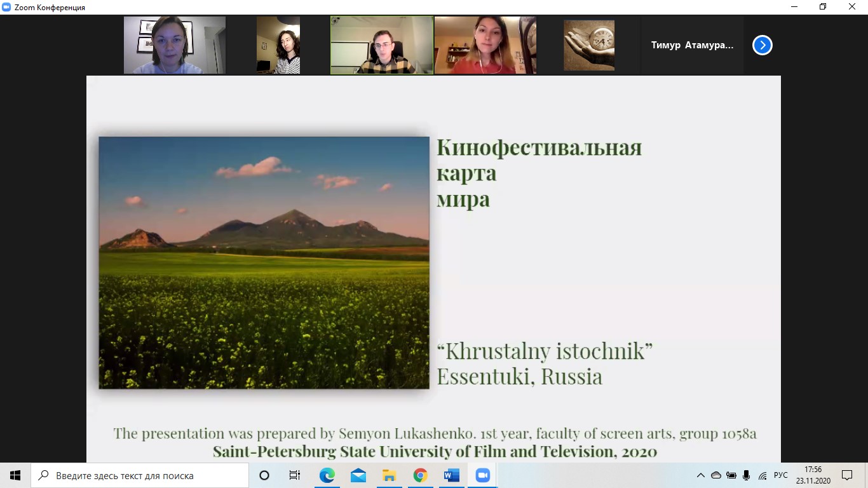
Task: Click the 'Essentuki, Russia' text
Action: tap(519, 376)
